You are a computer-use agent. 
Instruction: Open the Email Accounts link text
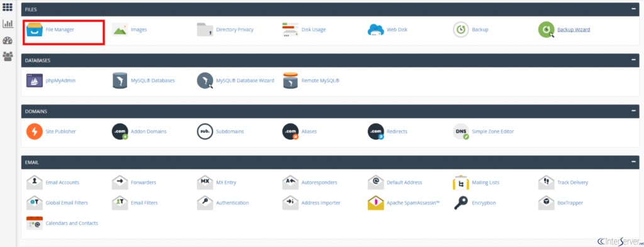(62, 182)
